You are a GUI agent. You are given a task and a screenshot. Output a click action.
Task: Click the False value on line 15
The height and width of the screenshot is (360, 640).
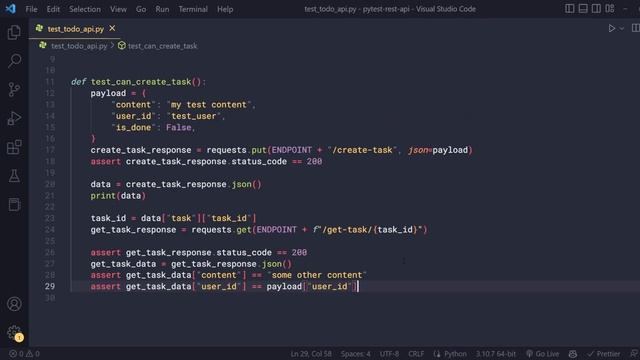[179, 128]
